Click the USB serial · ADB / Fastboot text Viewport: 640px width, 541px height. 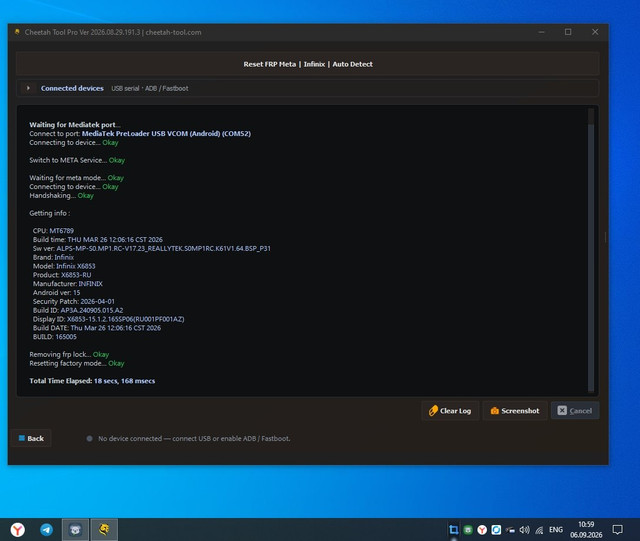[x=150, y=88]
